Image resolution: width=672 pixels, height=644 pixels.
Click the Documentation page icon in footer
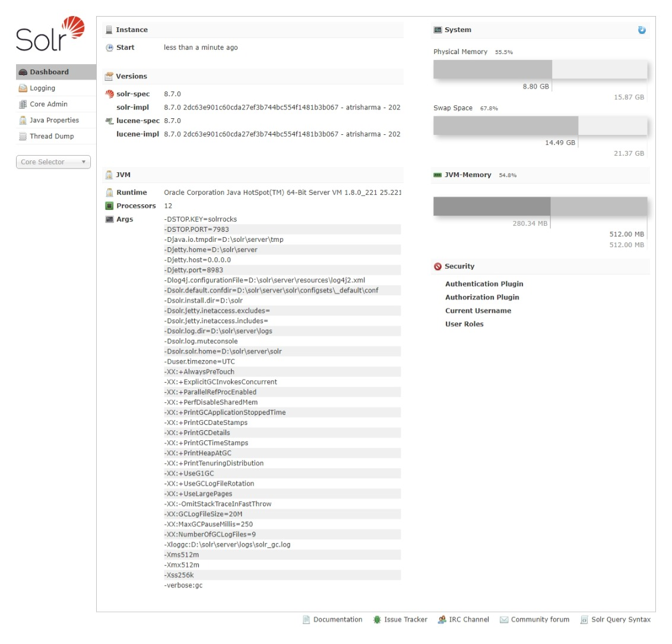pyautogui.click(x=306, y=620)
